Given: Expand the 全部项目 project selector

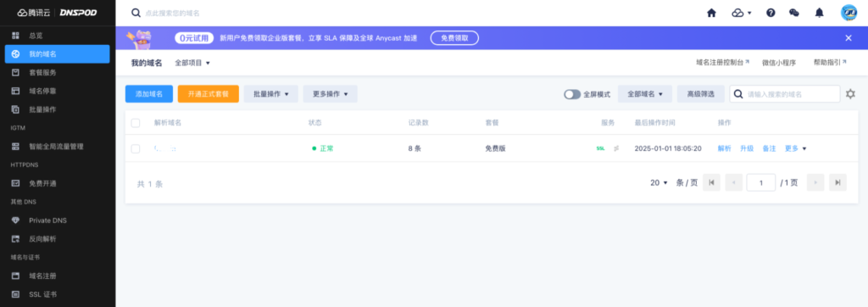Looking at the screenshot, I should coord(192,63).
